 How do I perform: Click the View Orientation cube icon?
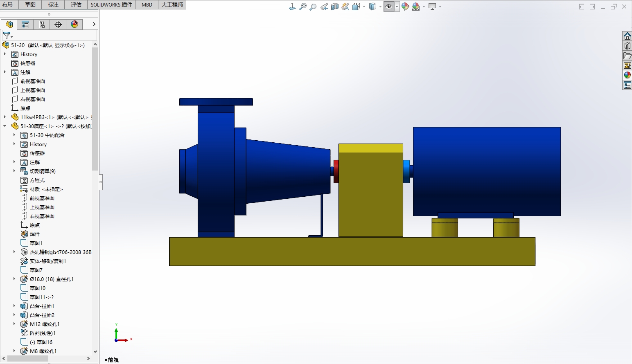coord(356,7)
